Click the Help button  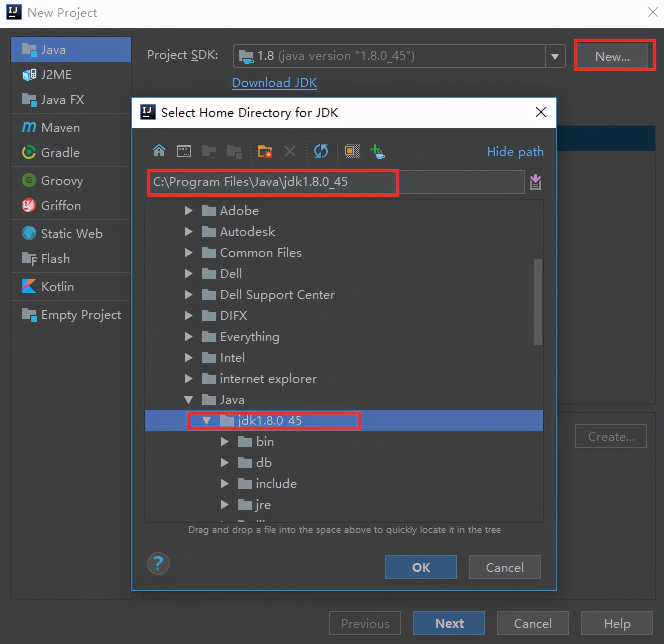point(617,623)
